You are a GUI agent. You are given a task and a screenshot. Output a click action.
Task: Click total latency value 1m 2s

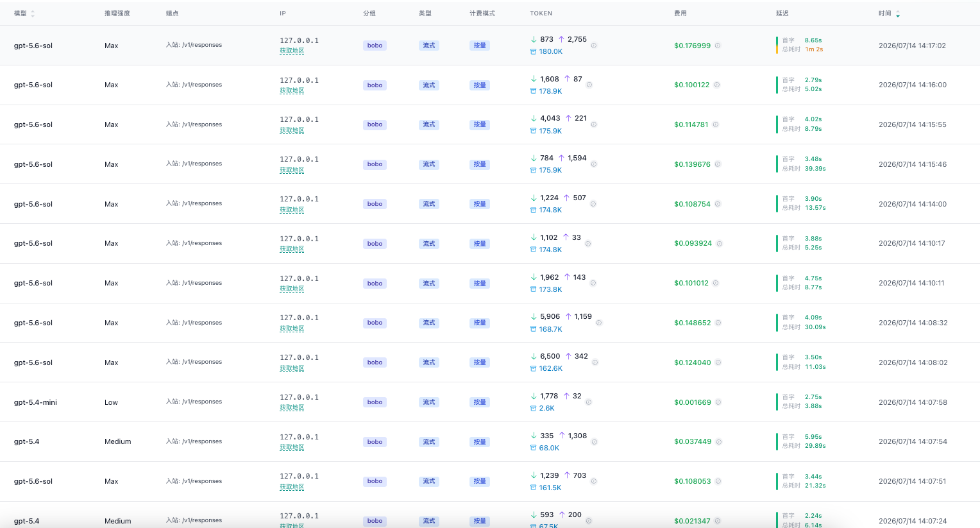point(814,49)
